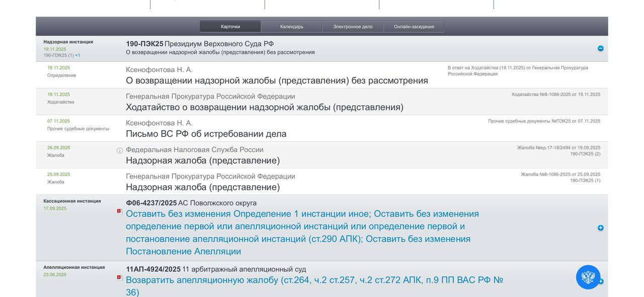Select the Карточки tab
Screen dimensions: 644x297
click(230, 26)
